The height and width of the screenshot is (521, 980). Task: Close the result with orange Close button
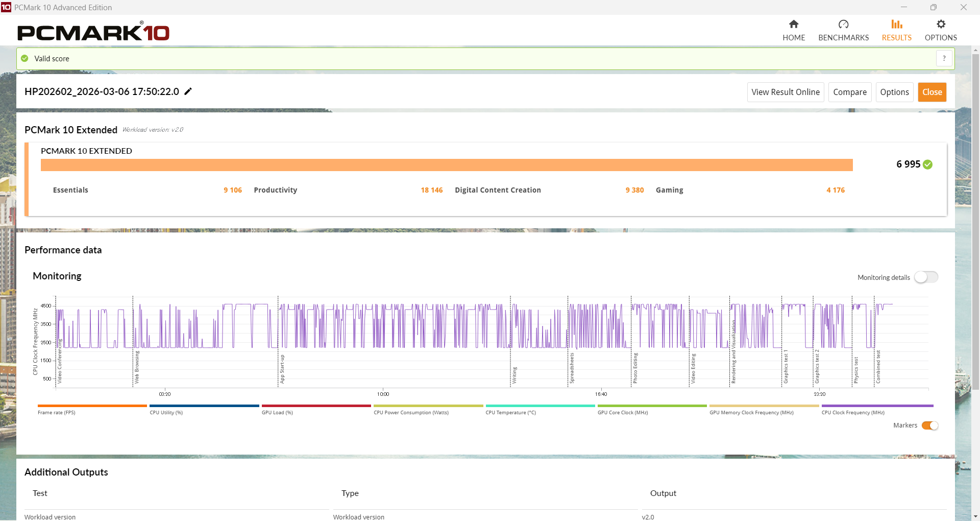click(932, 92)
